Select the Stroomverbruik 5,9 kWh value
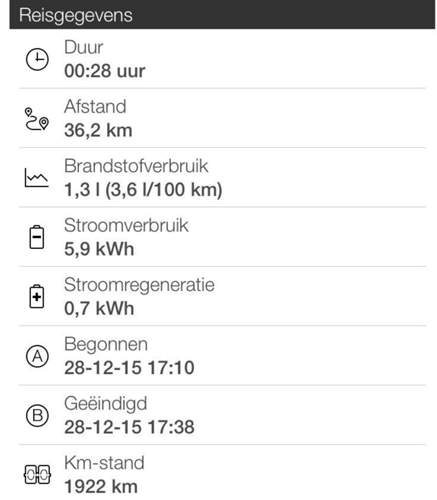Viewport: 437px width, 500px height. (x=99, y=249)
